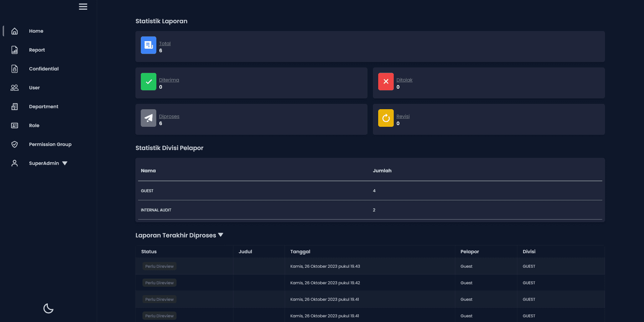Open the Total reports link
Viewport: 644px width, 322px height.
165,44
